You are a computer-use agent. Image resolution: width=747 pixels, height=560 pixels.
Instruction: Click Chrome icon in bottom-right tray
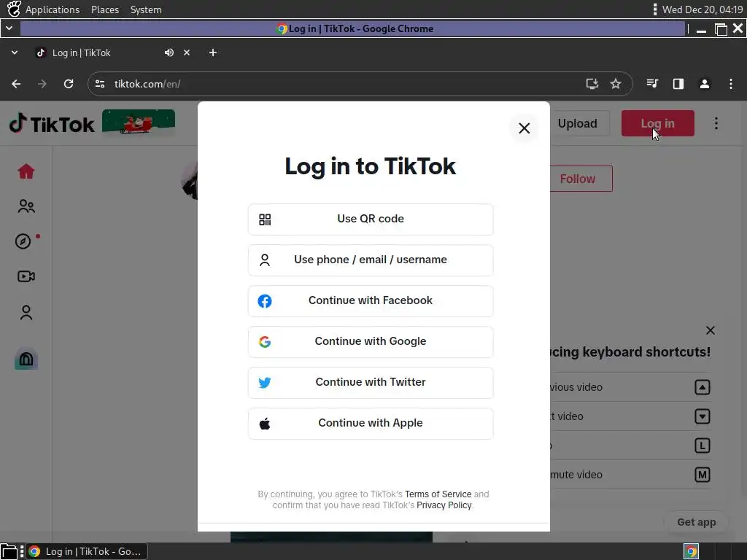click(692, 551)
